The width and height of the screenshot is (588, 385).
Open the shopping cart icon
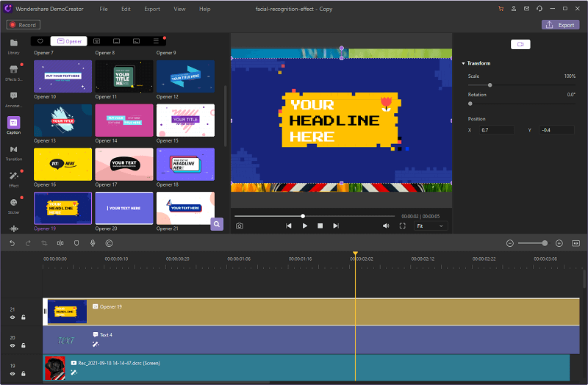pos(501,9)
